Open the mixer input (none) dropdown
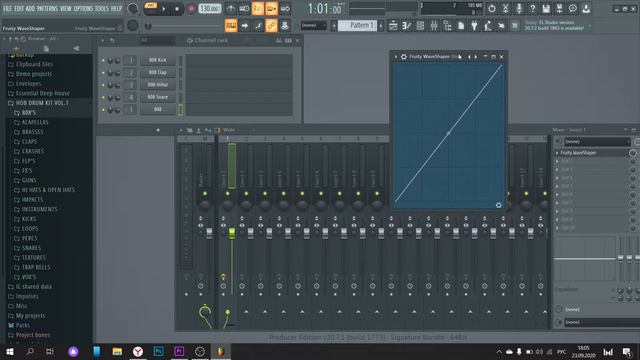The width and height of the screenshot is (640, 360). (x=597, y=142)
